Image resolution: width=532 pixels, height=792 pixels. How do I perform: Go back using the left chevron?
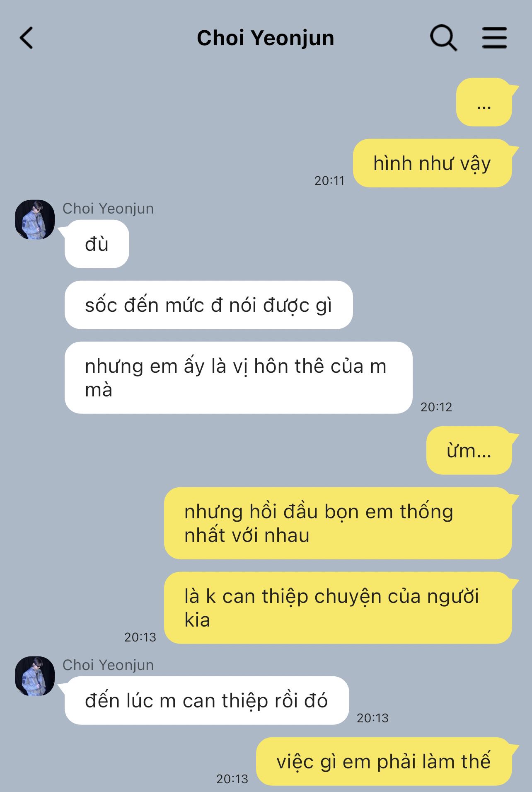[x=27, y=38]
